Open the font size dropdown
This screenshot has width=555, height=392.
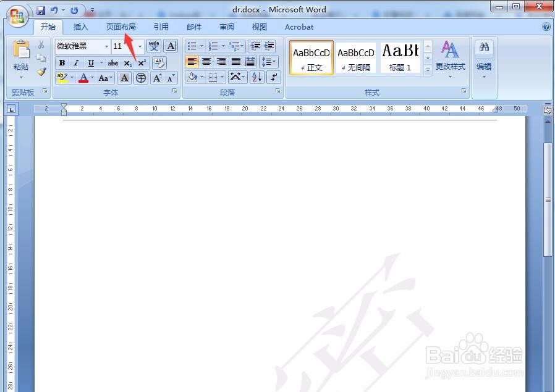point(140,46)
